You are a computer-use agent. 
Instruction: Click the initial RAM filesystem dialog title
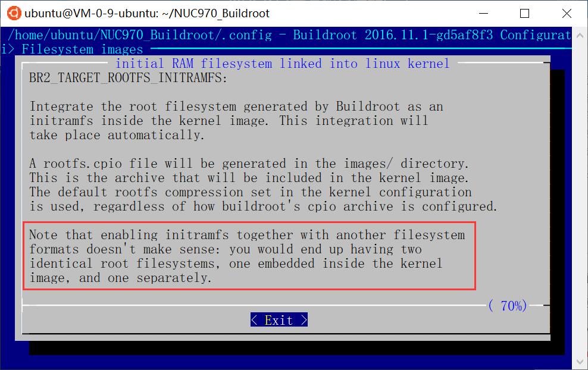point(282,64)
